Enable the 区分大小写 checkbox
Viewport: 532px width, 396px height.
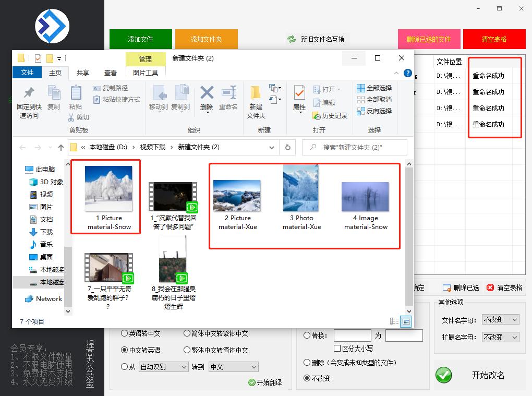pos(338,349)
